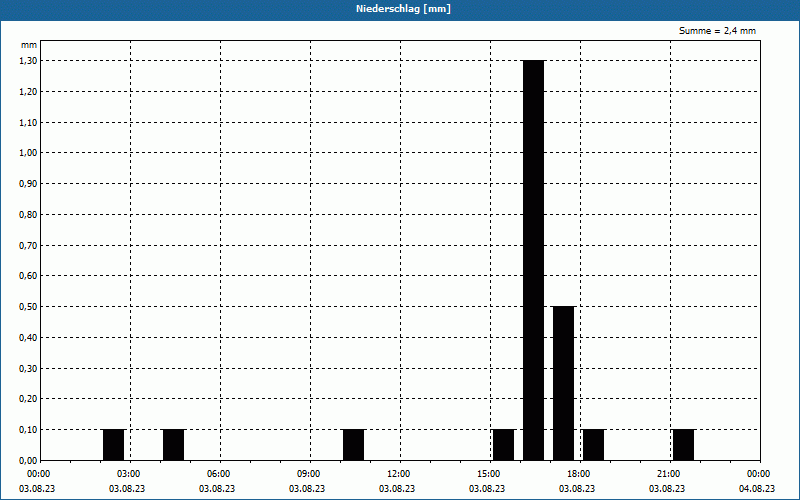The image size is (800, 500).
Task: Click the 0,10 bar just before 03:00
Action: coord(113,445)
